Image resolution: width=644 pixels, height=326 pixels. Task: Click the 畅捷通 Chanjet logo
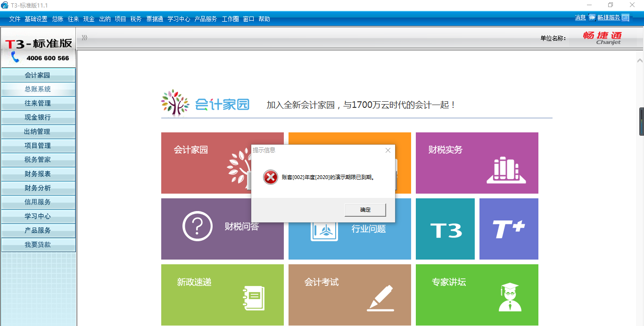(603, 38)
